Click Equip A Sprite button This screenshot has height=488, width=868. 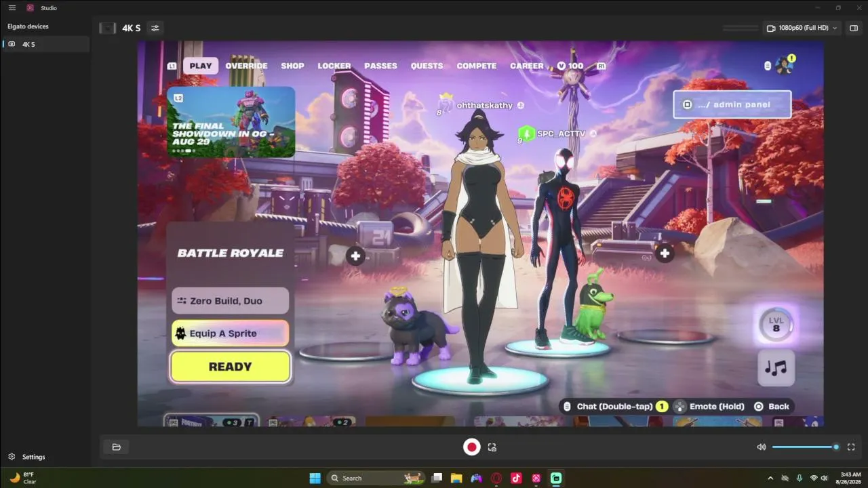pos(231,333)
